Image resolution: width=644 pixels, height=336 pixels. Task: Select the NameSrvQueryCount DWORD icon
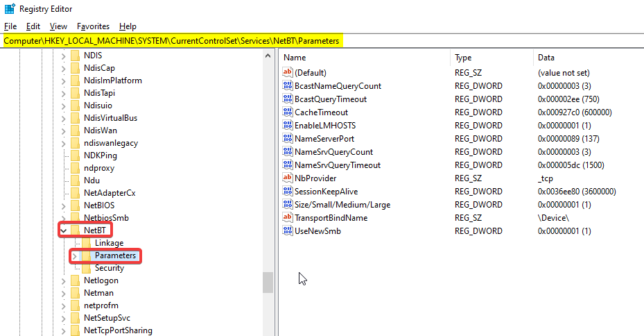pyautogui.click(x=288, y=151)
